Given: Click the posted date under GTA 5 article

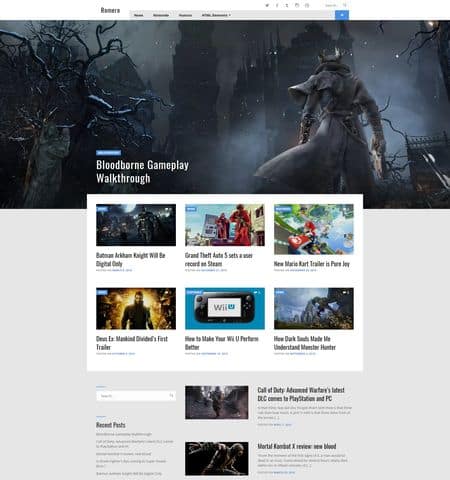Looking at the screenshot, I should point(214,270).
